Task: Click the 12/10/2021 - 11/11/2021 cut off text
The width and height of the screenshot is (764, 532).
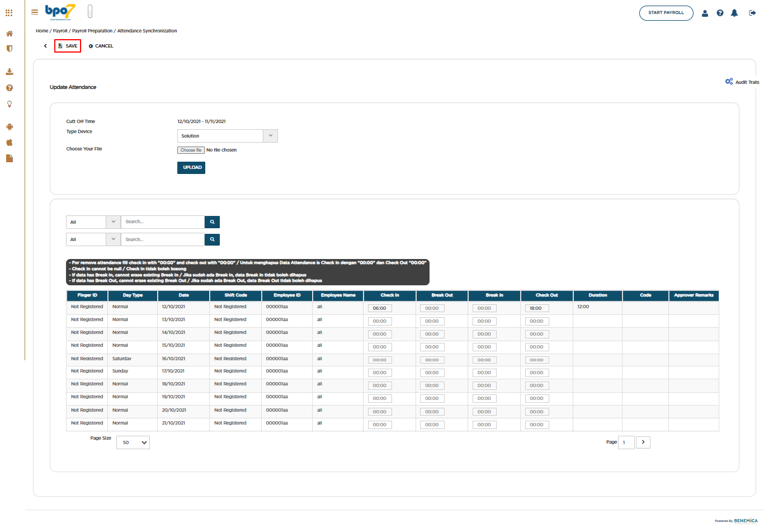Action: [x=201, y=121]
